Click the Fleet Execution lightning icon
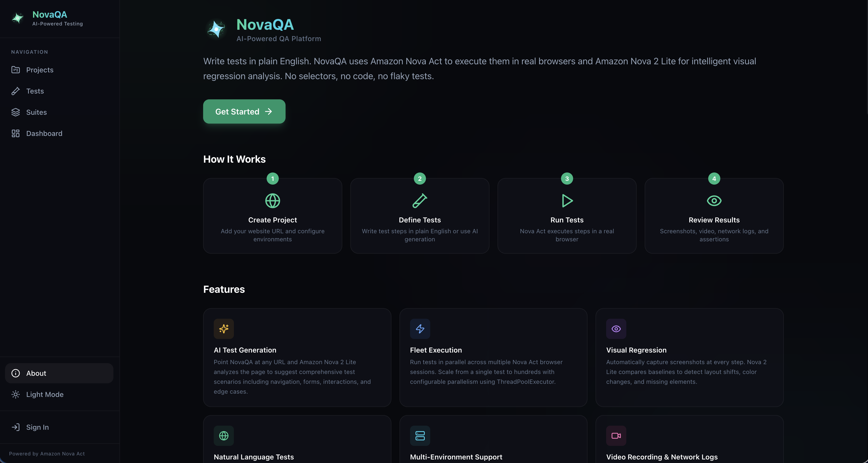Viewport: 868px width, 463px height. click(420, 329)
